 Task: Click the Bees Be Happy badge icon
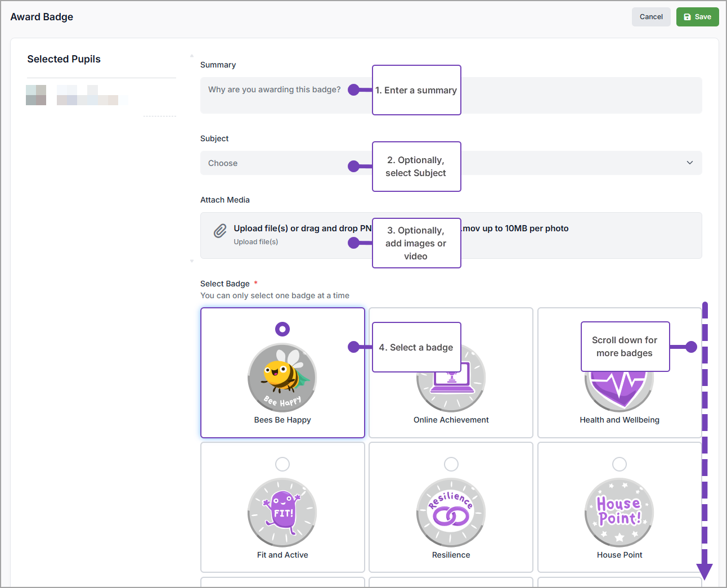point(282,378)
